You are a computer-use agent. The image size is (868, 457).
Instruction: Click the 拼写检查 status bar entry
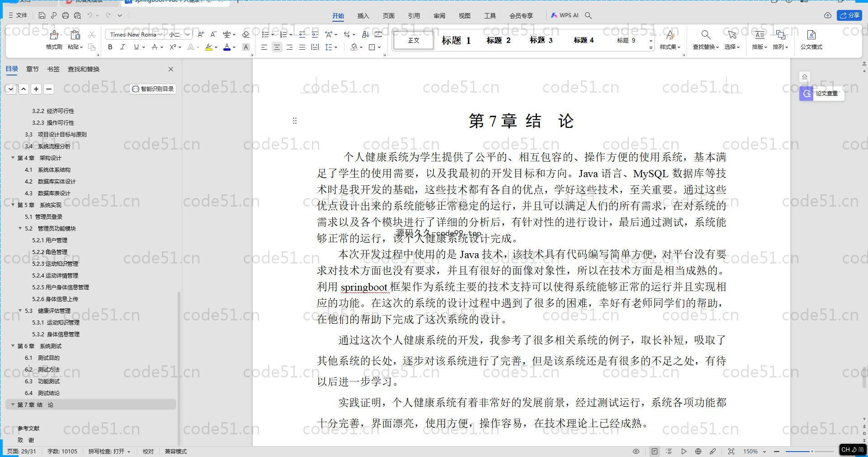(x=109, y=451)
